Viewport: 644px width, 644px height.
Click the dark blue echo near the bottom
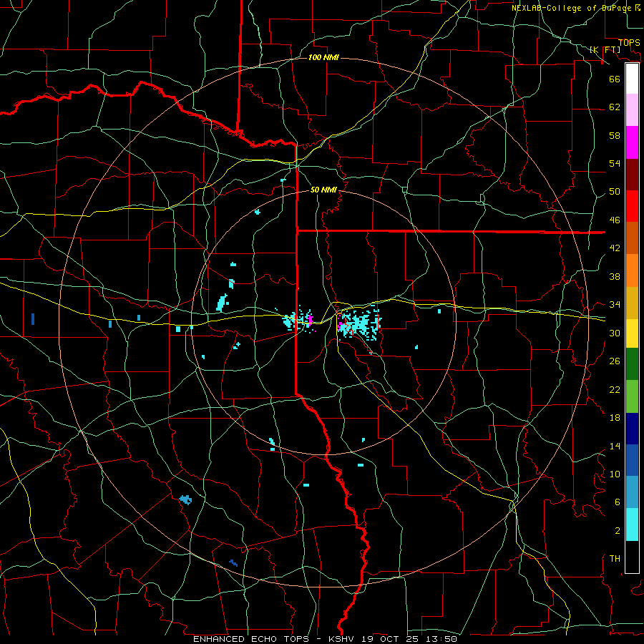pyautogui.click(x=233, y=562)
